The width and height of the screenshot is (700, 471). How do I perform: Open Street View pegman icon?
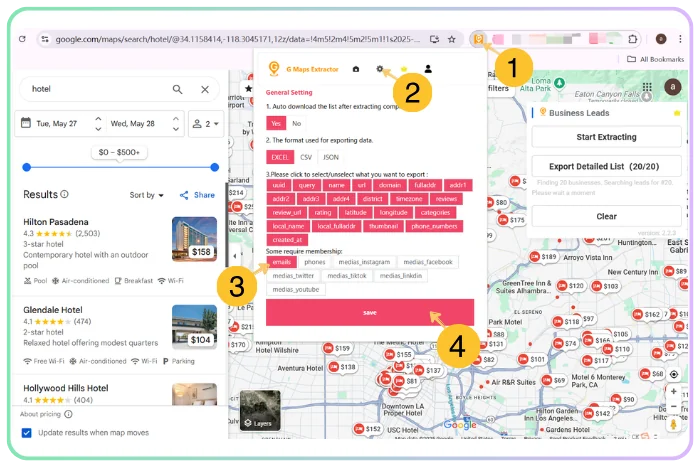point(673,424)
